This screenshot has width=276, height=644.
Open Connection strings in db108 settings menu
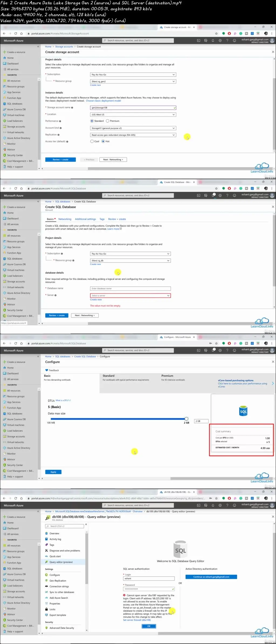[59, 586]
